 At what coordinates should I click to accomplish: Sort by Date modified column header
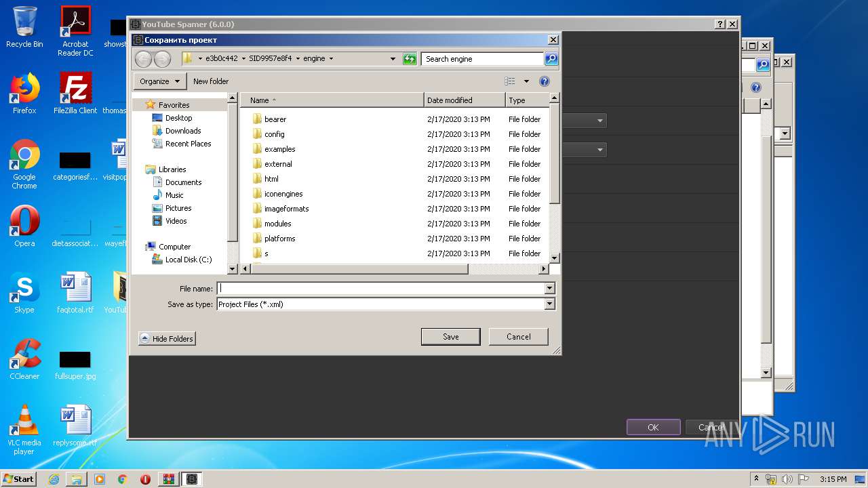[465, 100]
